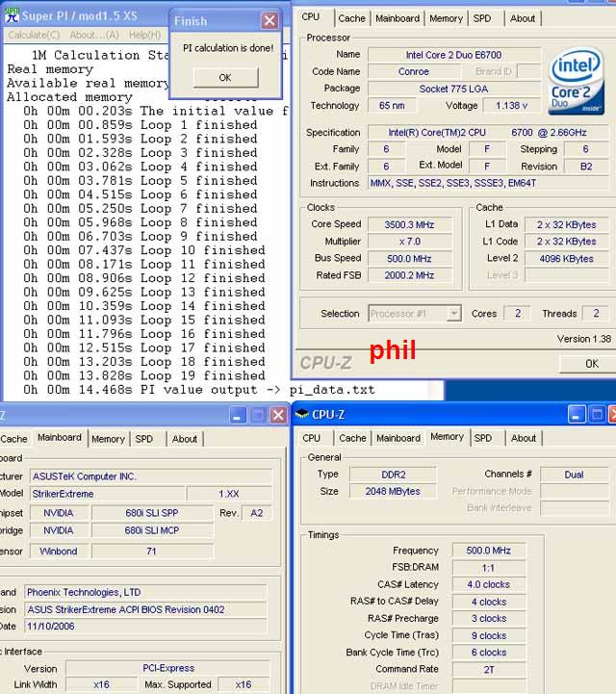Open About tab in Mainboard CPU-Z window
The height and width of the screenshot is (694, 616).
coord(185,439)
